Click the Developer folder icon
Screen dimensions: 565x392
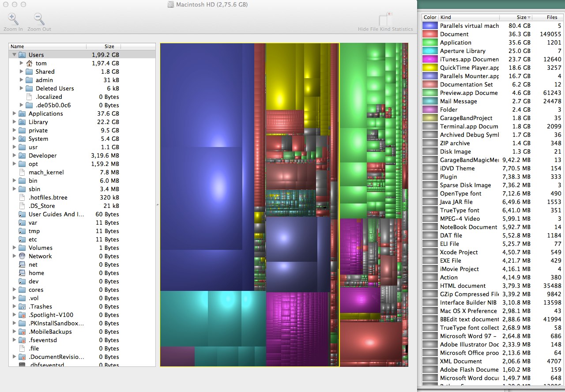pyautogui.click(x=22, y=156)
